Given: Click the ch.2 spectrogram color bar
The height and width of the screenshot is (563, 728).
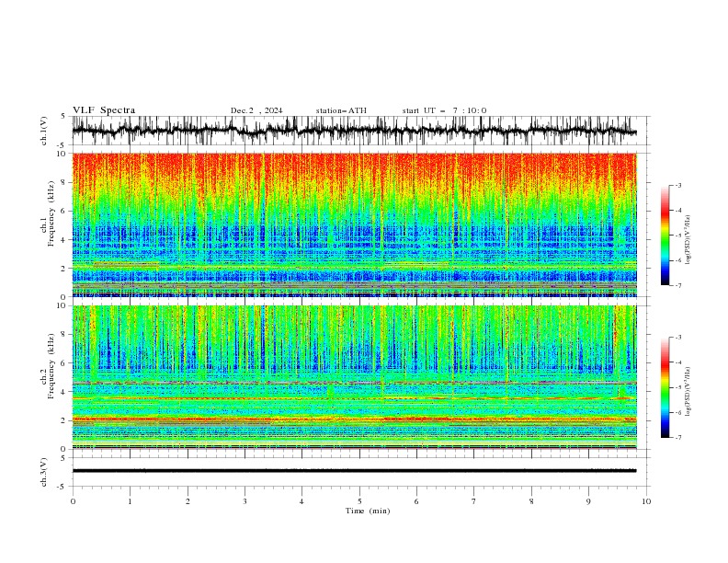Looking at the screenshot, I should pyautogui.click(x=665, y=387).
